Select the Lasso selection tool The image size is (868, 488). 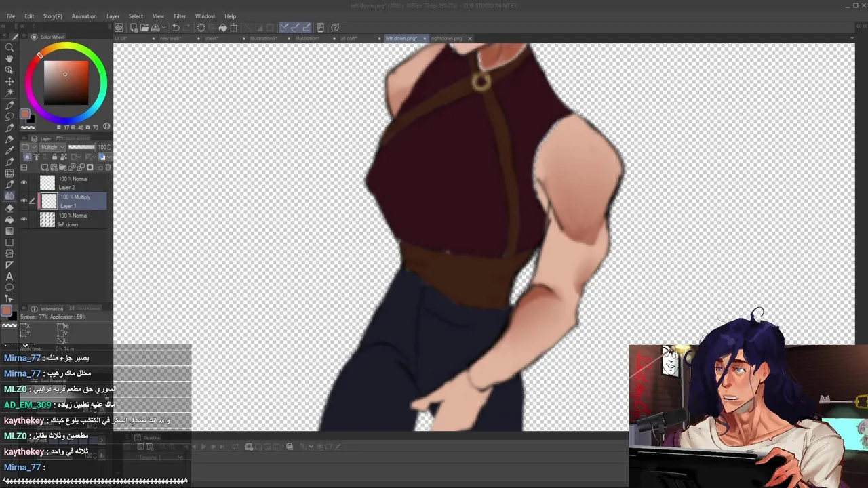[x=9, y=117]
